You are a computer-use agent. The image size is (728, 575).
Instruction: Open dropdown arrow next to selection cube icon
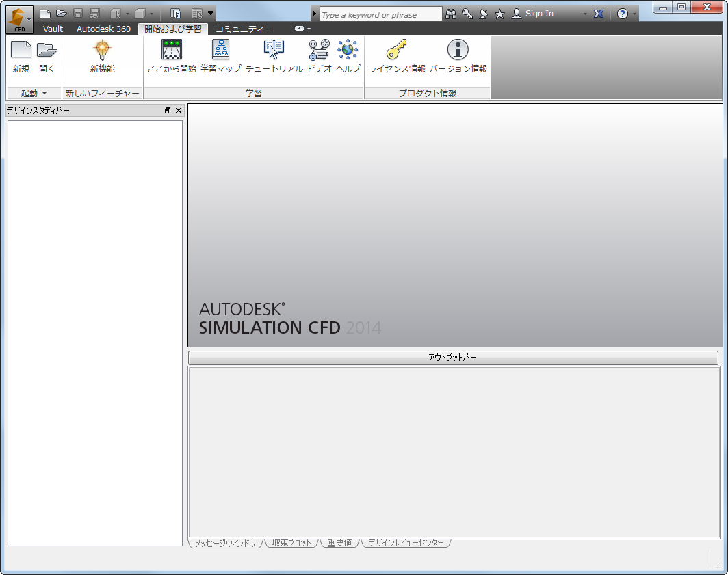[128, 14]
